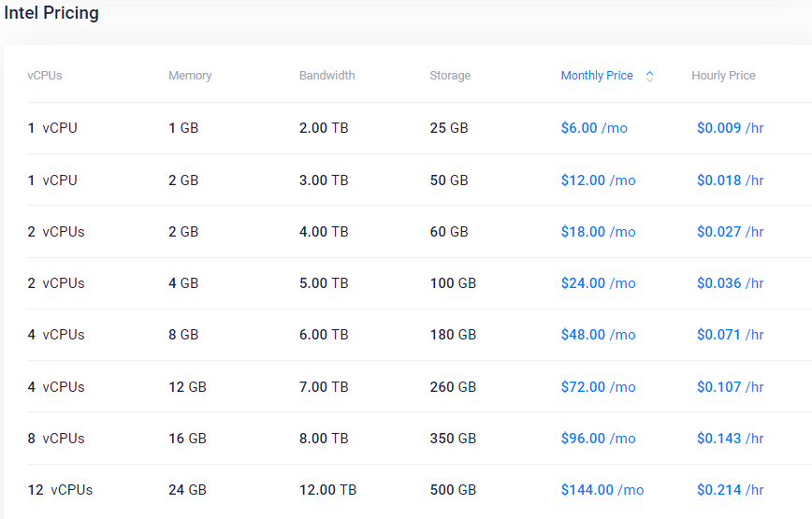Image resolution: width=812 pixels, height=519 pixels.
Task: Click the Intel Pricing heading
Action: [x=51, y=12]
